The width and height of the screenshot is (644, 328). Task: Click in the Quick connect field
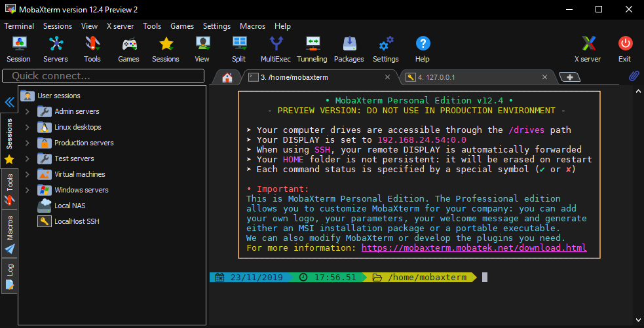pyautogui.click(x=103, y=76)
